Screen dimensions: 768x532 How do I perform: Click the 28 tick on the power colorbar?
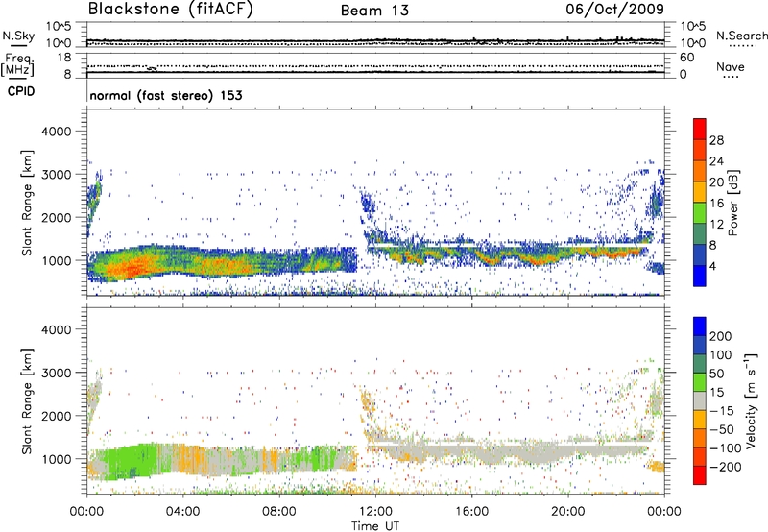pyautogui.click(x=716, y=140)
